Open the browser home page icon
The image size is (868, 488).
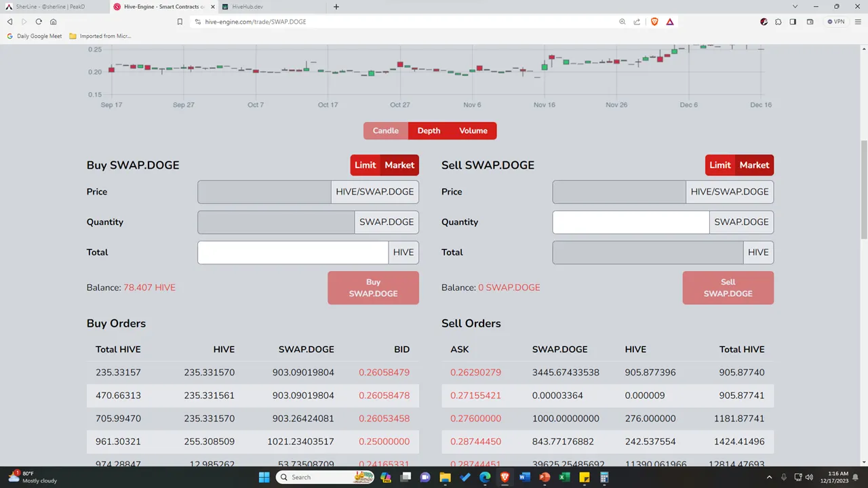(54, 22)
